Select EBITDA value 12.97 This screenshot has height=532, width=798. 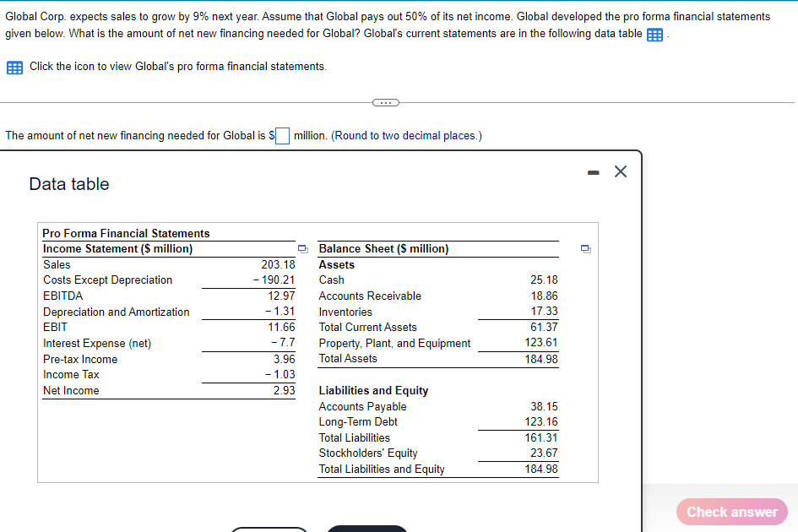pyautogui.click(x=281, y=296)
